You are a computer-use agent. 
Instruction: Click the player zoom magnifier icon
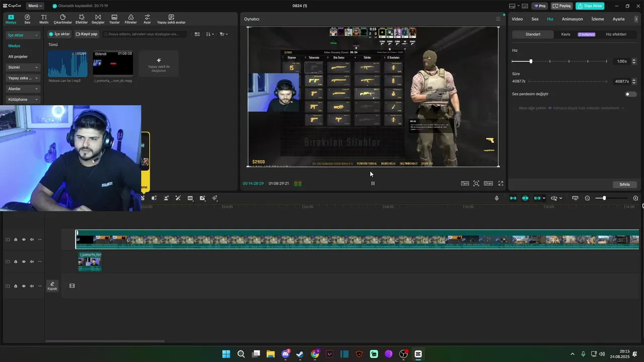pyautogui.click(x=476, y=184)
